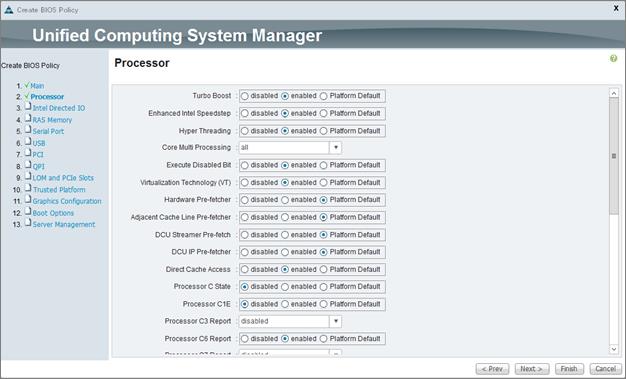
Task: Open the USB step
Action: [x=39, y=143]
